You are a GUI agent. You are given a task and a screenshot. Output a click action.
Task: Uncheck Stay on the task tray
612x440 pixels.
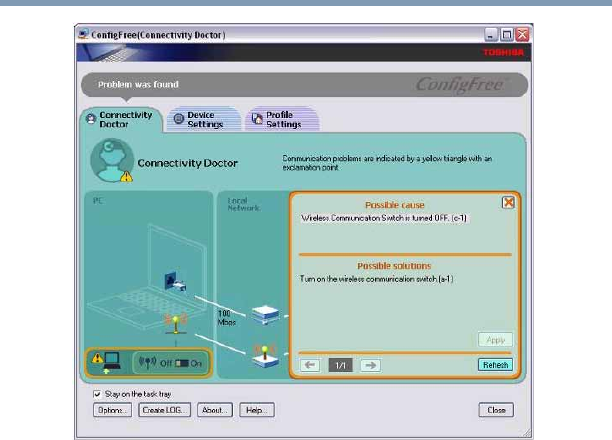coord(97,394)
